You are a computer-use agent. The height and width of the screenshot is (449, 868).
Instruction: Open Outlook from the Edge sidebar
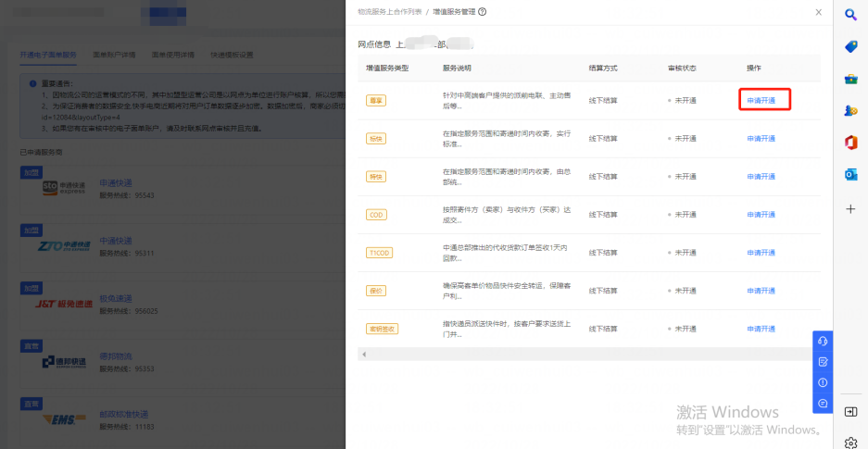[x=850, y=174]
